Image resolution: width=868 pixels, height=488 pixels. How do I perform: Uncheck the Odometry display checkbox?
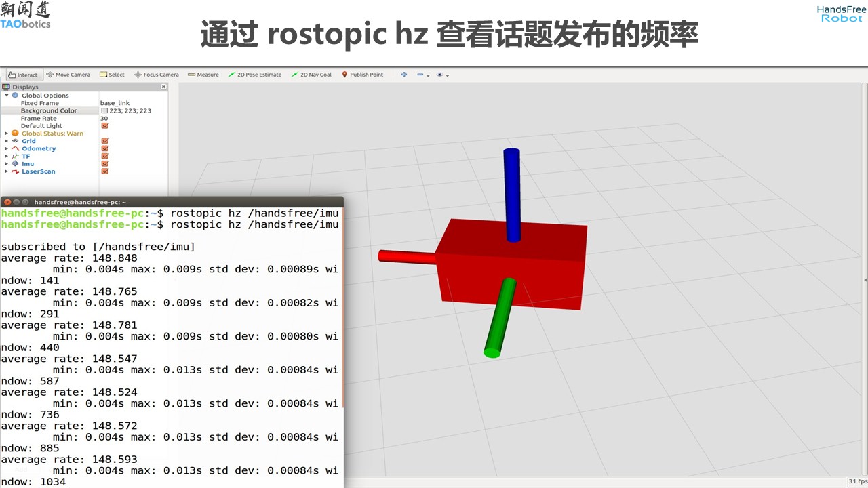105,148
